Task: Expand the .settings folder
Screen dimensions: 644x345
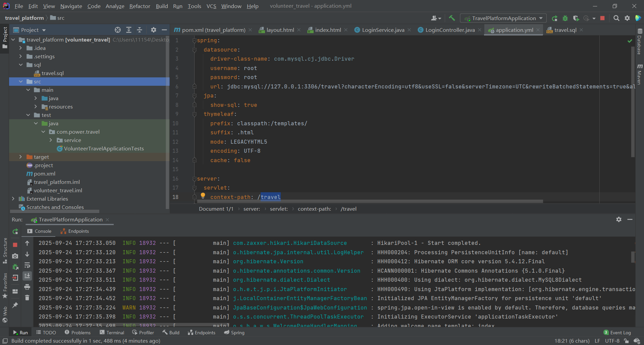Action: tap(20, 56)
